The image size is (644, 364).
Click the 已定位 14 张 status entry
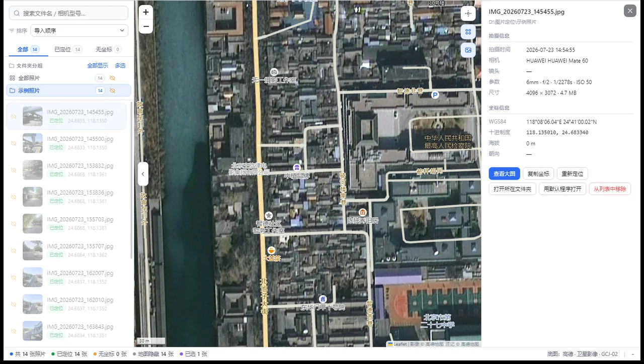point(69,354)
